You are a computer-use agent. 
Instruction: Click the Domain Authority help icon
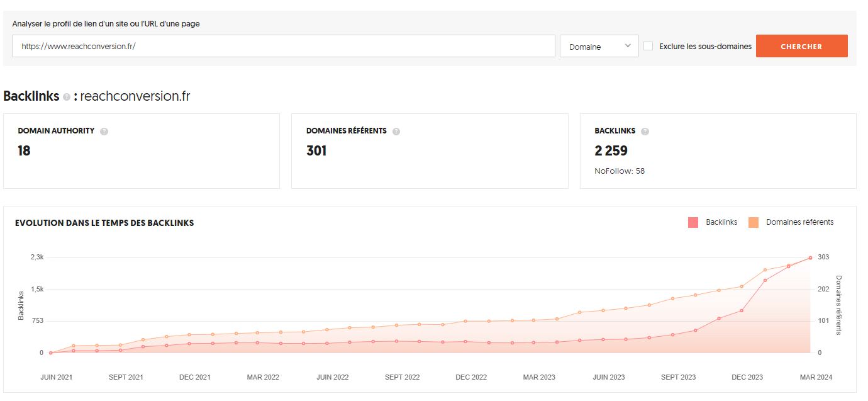[x=104, y=132]
